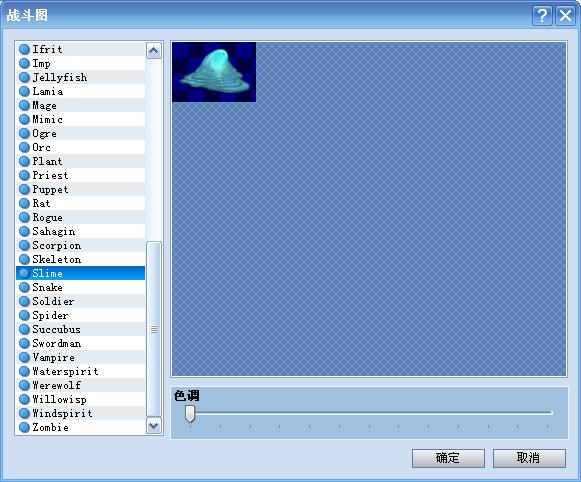Viewport: 581px width, 482px height.
Task: Click the blue icon beside Ifrit
Action: point(24,49)
